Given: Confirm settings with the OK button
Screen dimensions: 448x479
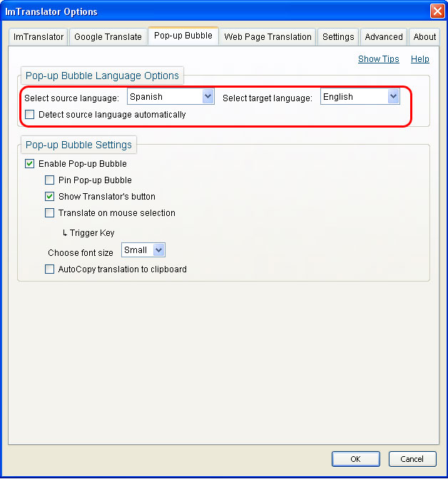Looking at the screenshot, I should tap(356, 459).
